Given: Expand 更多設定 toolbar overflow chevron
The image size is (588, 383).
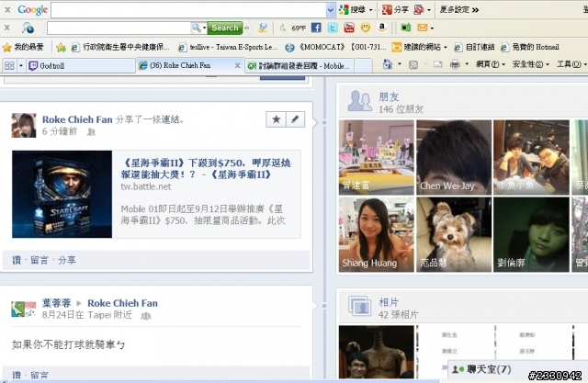Looking at the screenshot, I should [476, 10].
